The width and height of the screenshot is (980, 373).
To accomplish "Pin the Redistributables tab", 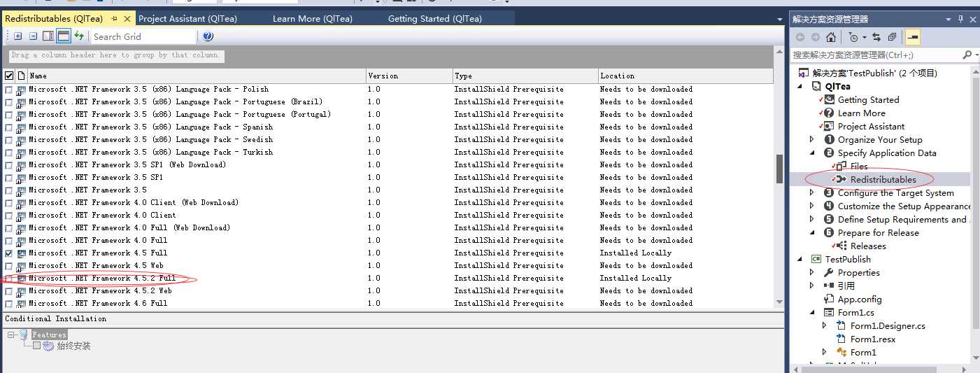I will pos(114,19).
